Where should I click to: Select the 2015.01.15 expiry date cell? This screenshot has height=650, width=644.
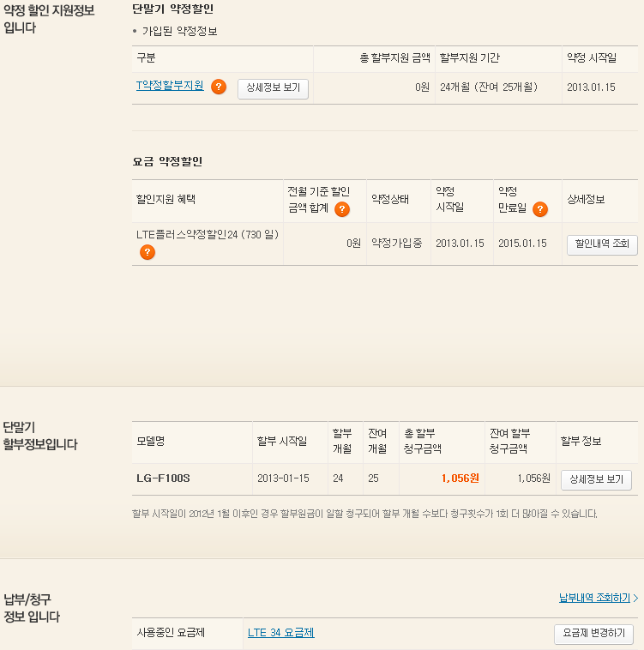tap(522, 244)
